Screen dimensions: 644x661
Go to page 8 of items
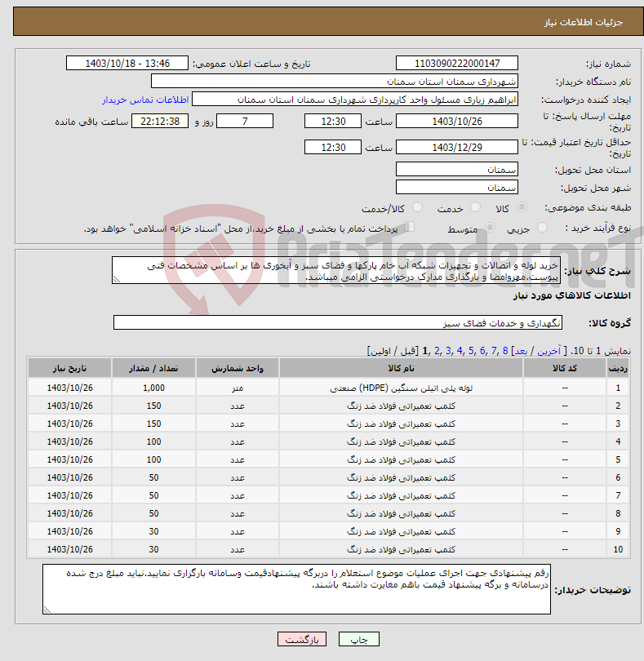click(x=505, y=351)
